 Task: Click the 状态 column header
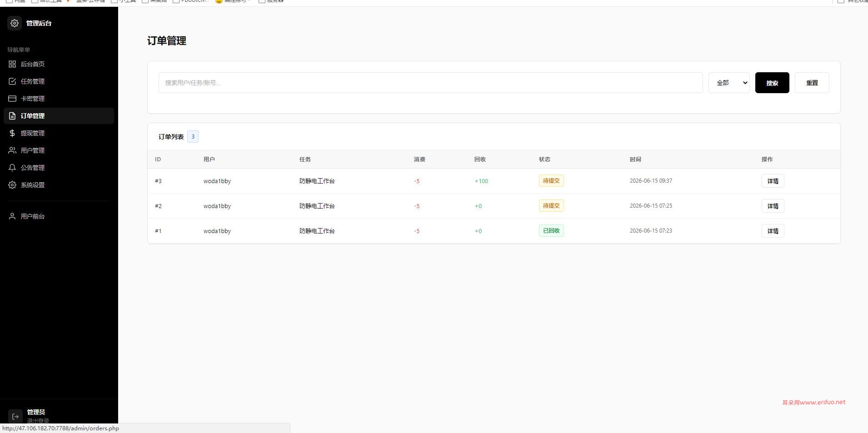pyautogui.click(x=544, y=159)
